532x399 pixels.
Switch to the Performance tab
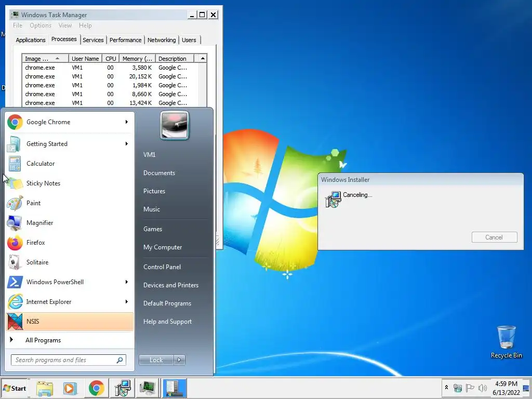click(125, 40)
